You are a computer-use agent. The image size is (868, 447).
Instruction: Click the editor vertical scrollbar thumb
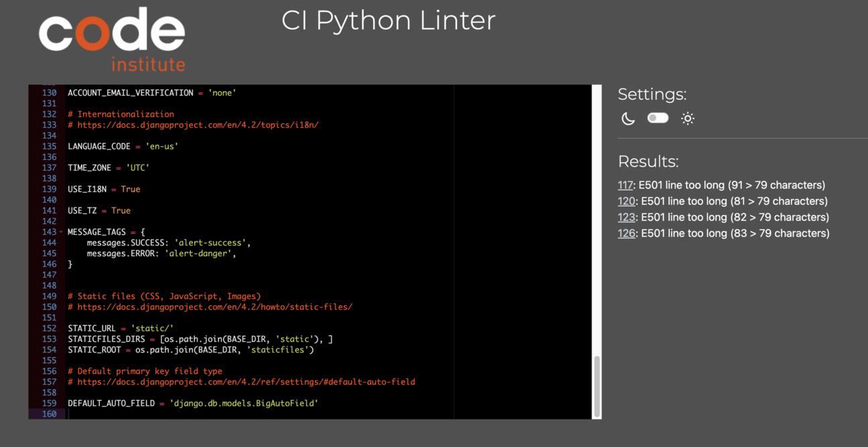click(596, 386)
